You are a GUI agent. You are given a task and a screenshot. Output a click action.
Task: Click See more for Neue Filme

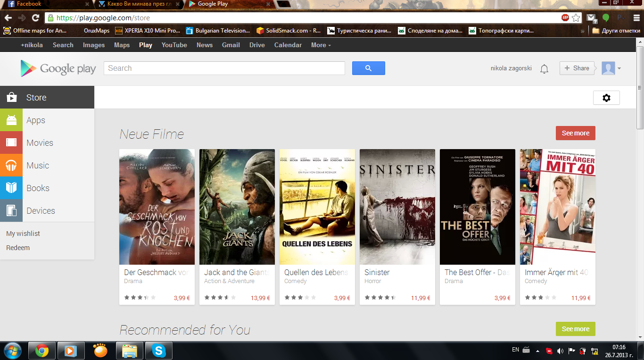tap(576, 133)
